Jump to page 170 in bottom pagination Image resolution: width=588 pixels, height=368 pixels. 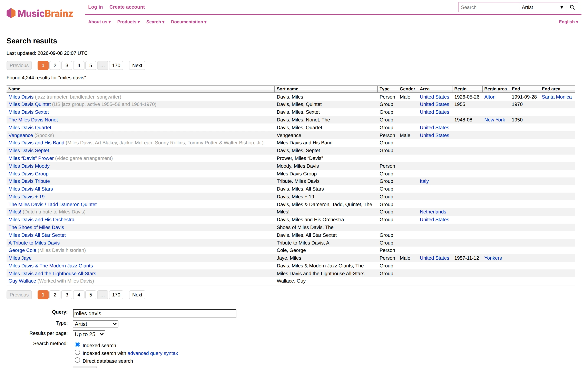pos(116,295)
